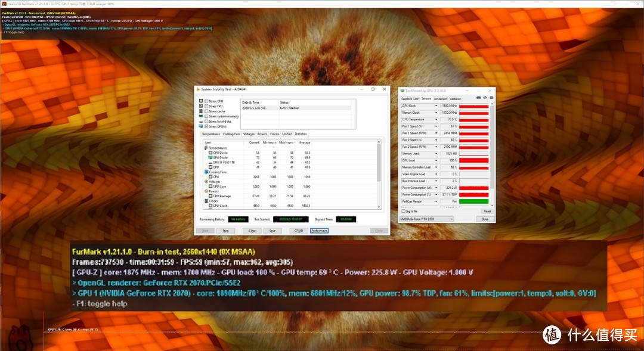Open the Memory Clock sensor dropdown
644x351 pixels.
[436, 113]
